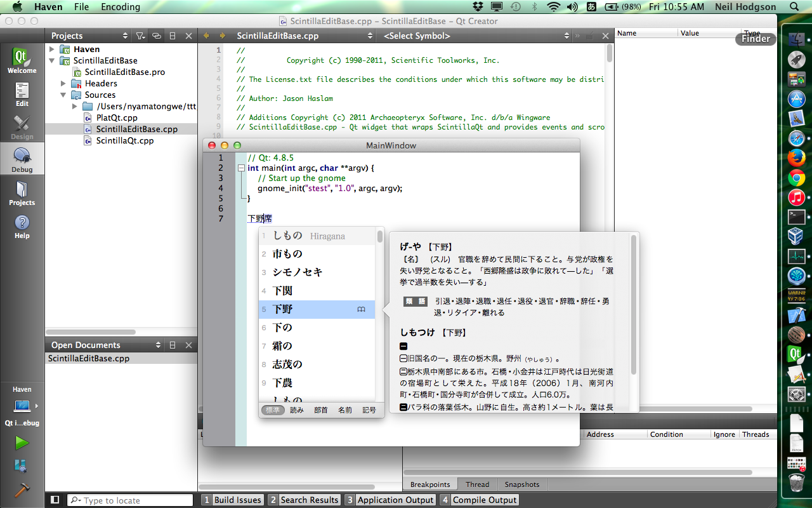Switch to Welcome mode in sidebar

point(22,61)
